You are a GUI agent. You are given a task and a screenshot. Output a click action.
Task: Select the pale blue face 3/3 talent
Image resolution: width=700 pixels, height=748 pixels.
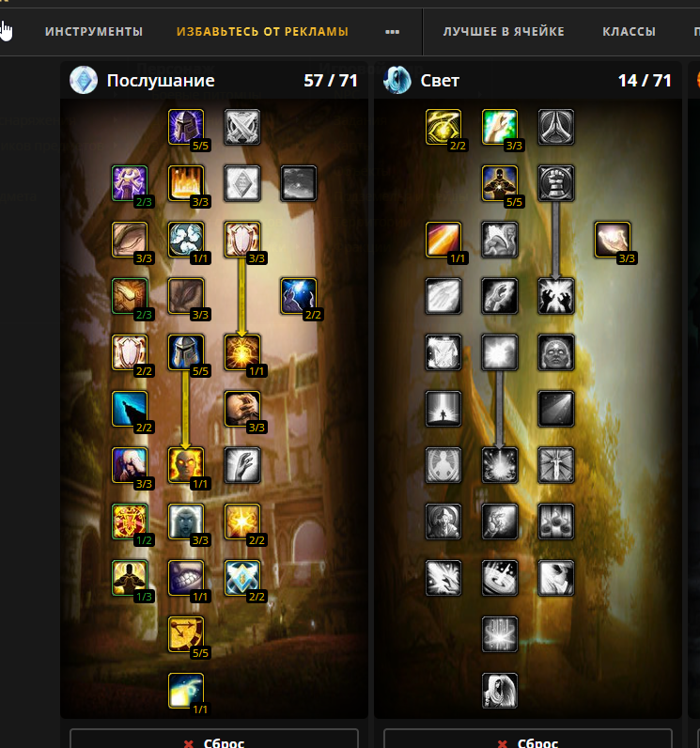pos(186,521)
